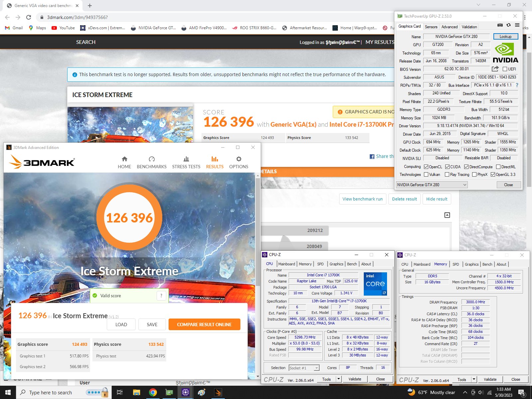
Task: Open Chrome from taskbar
Action: point(153,392)
